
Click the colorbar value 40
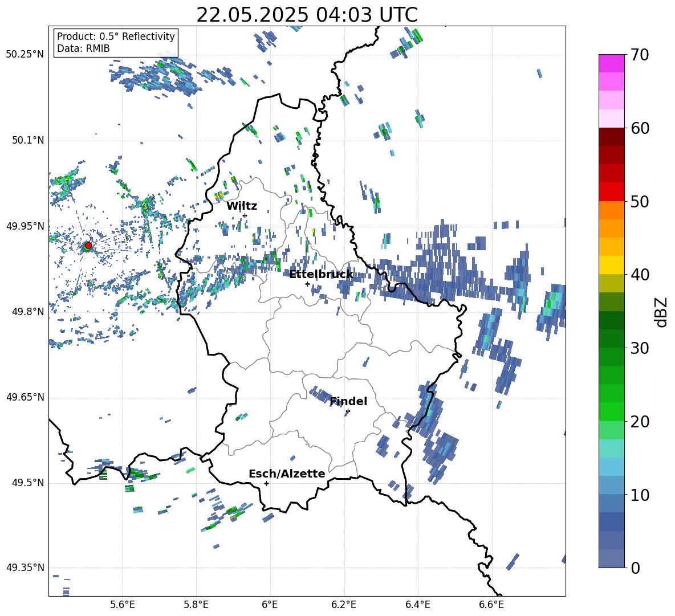tap(640, 275)
